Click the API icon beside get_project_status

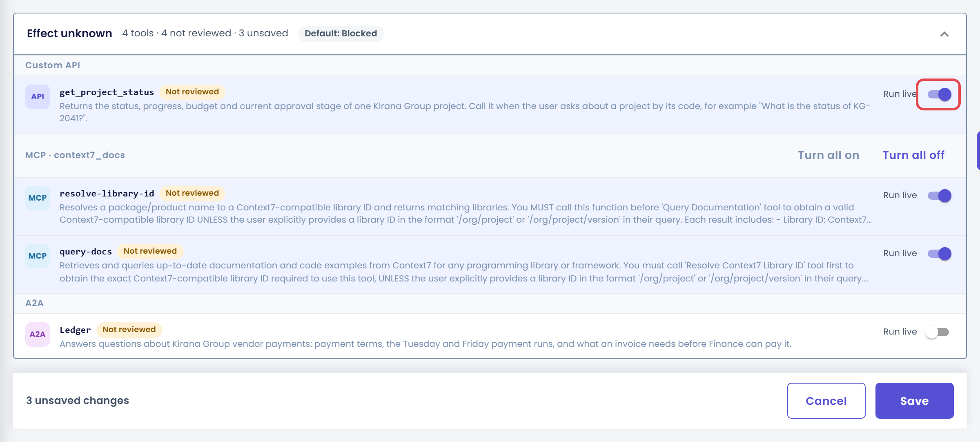click(x=38, y=97)
